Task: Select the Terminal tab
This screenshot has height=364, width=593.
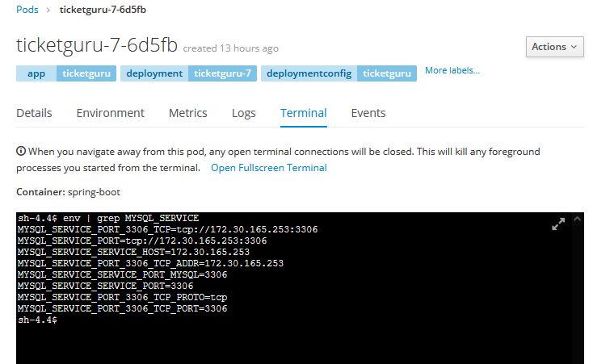Action: point(303,113)
